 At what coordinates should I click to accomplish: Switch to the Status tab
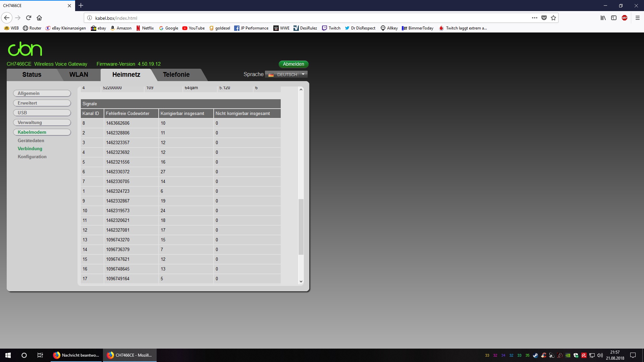32,74
